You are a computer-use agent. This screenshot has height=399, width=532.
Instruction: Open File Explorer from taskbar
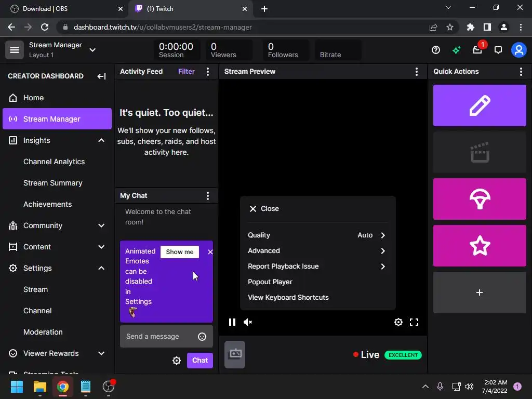(39, 387)
